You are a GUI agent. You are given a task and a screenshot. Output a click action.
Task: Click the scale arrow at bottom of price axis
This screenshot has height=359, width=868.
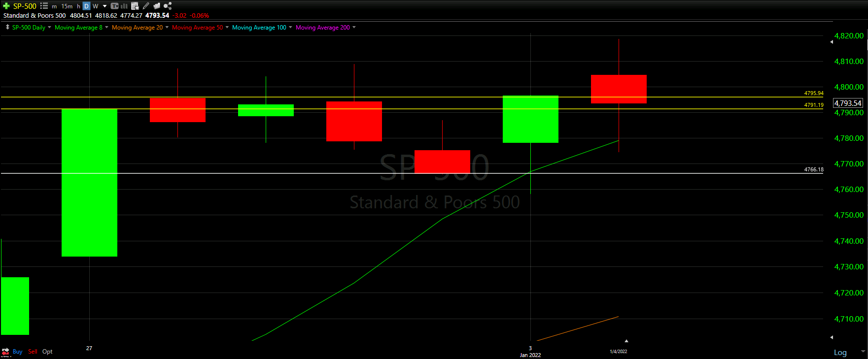pyautogui.click(x=832, y=337)
